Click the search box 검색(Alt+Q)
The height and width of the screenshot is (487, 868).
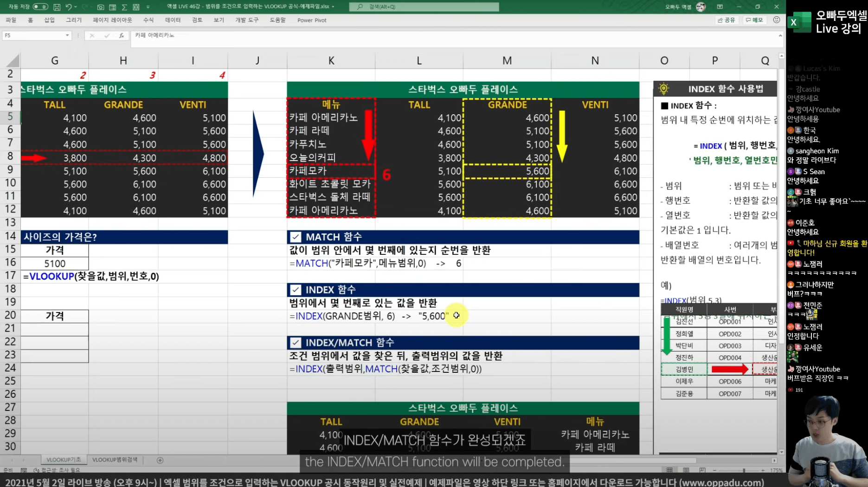click(x=424, y=6)
